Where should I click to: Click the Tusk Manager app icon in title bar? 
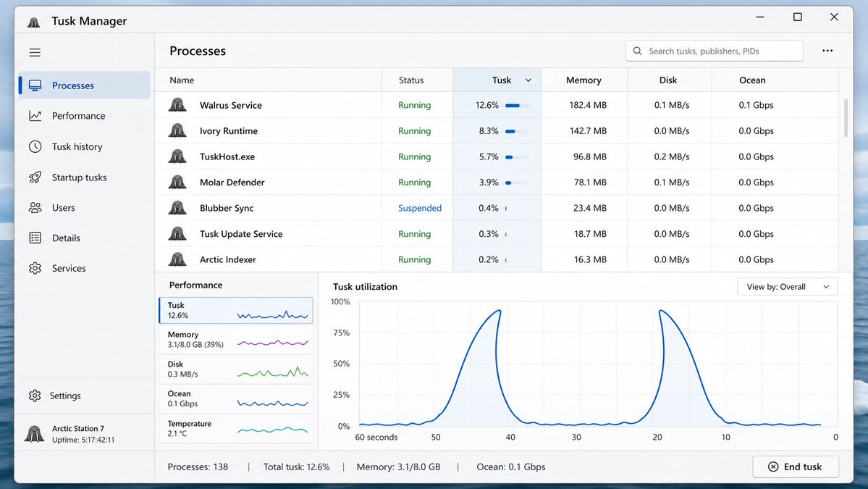pos(34,22)
